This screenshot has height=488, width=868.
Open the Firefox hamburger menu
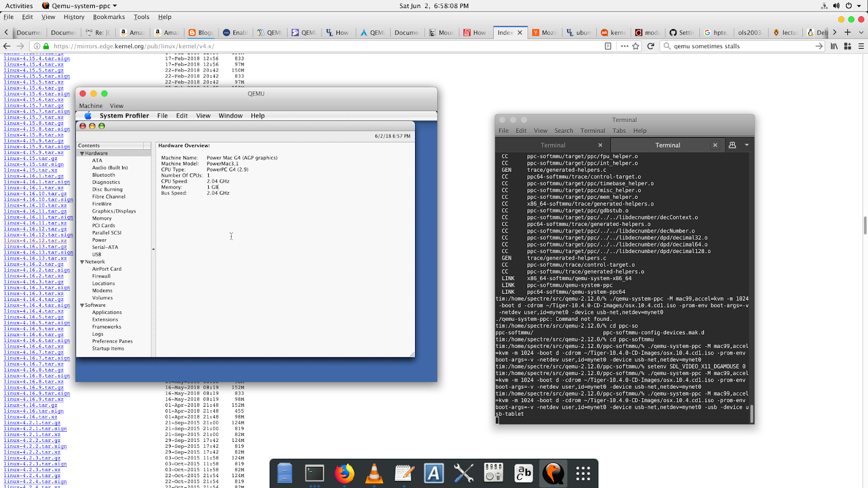coord(861,46)
